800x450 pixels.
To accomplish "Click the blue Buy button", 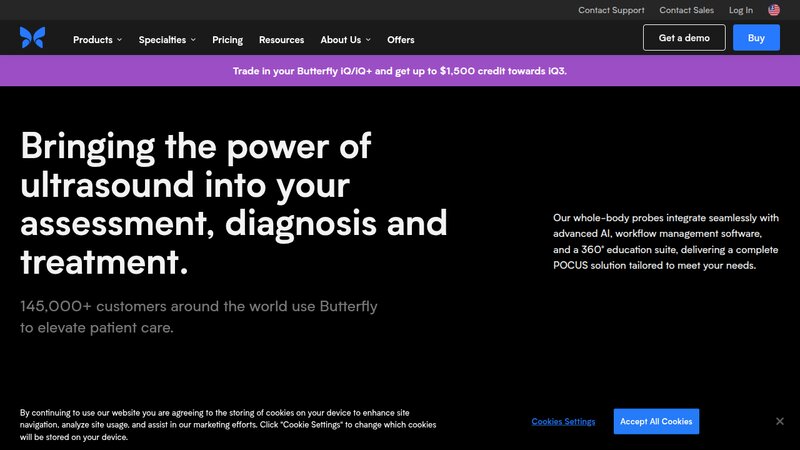I will (x=756, y=38).
